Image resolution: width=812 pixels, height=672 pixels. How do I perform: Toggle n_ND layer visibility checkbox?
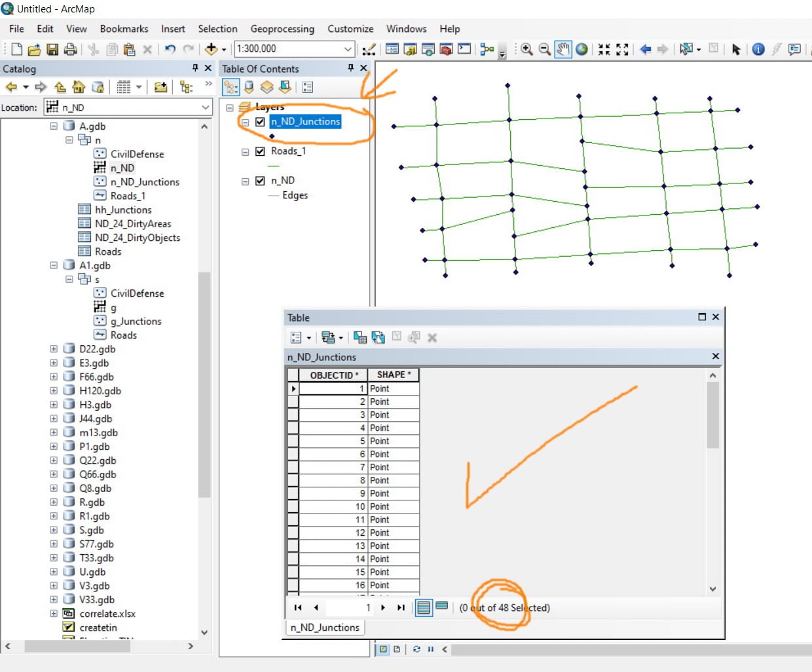coord(260,181)
